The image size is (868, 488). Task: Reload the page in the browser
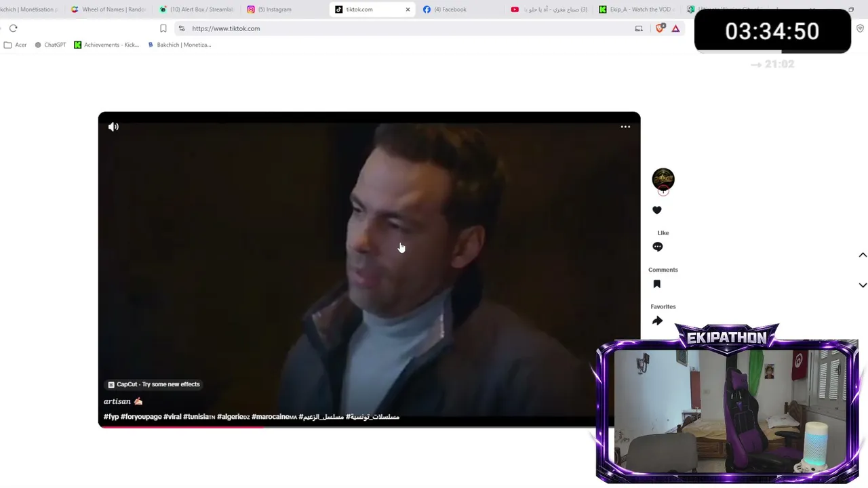pyautogui.click(x=14, y=28)
